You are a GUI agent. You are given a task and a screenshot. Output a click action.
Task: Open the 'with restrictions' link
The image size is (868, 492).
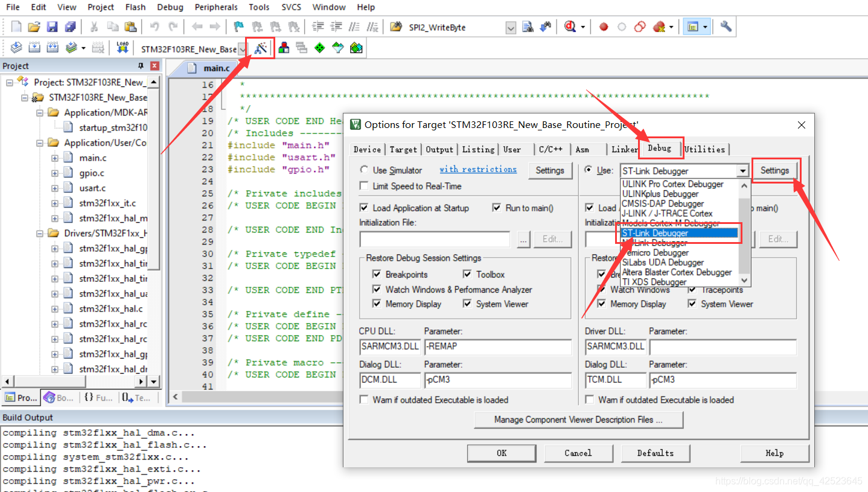[478, 170]
